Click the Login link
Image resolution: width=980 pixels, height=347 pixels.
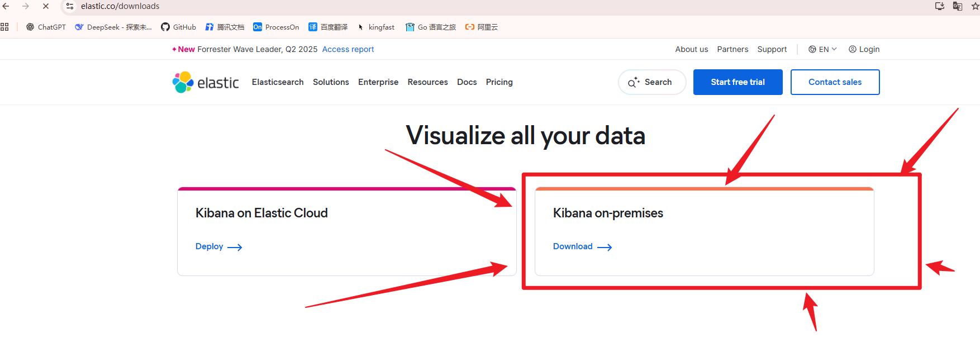[864, 49]
